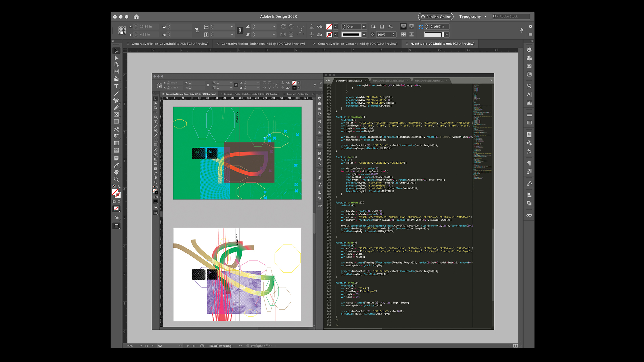Screen dimensions: 644x362
Task: Toggle constrain width and height proportions
Action: pos(197,31)
